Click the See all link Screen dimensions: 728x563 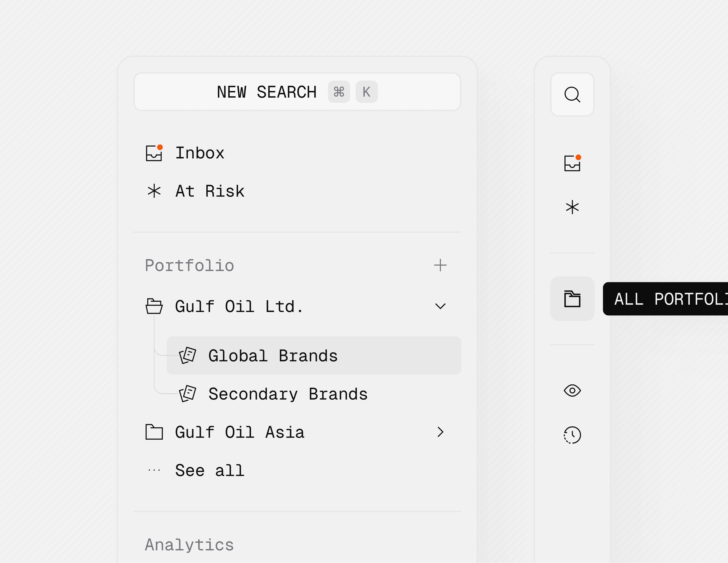pyautogui.click(x=210, y=470)
